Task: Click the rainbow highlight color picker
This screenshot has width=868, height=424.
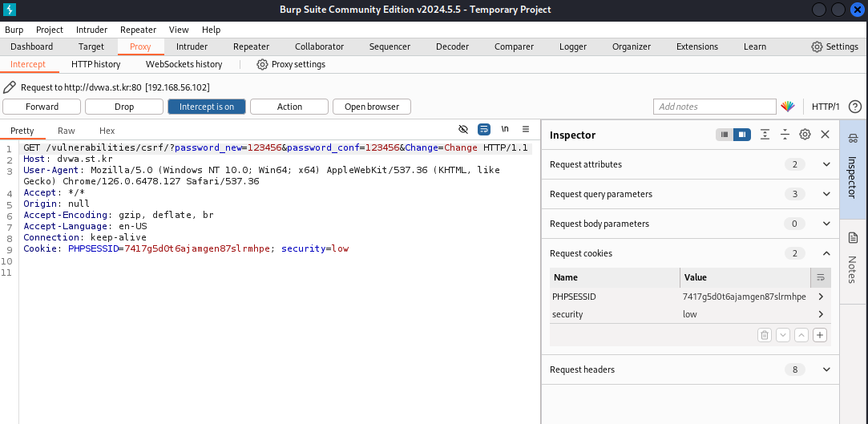Action: [788, 107]
